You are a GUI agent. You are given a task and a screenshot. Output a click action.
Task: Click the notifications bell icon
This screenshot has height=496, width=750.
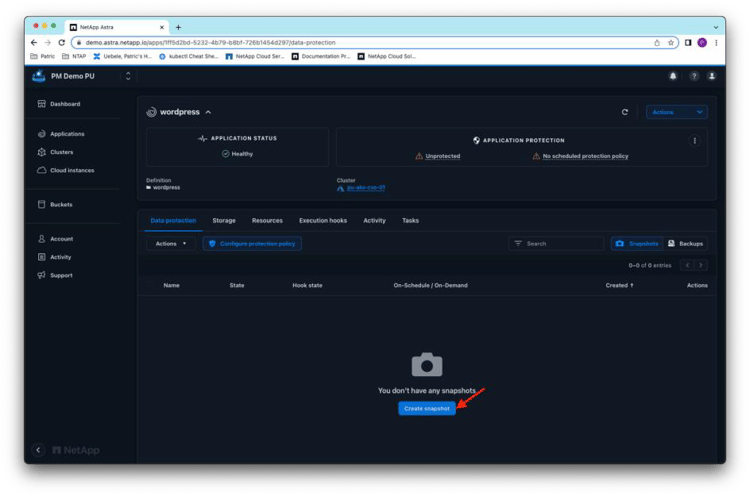coord(673,76)
